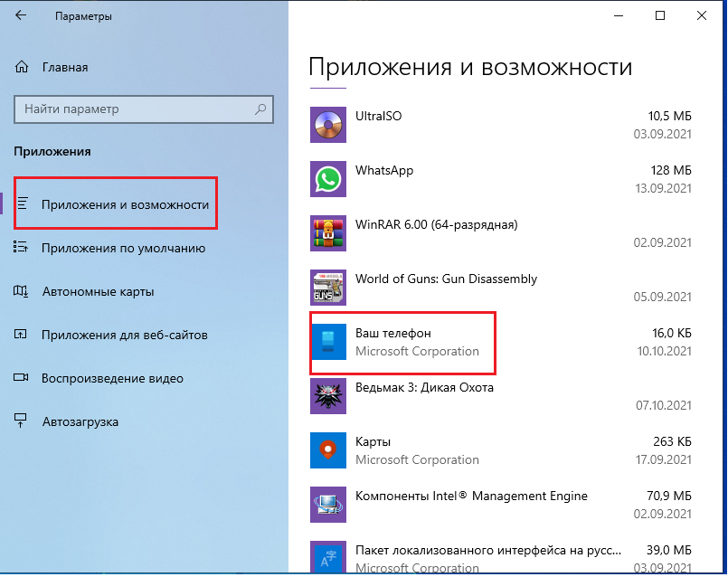Image resolution: width=728 pixels, height=577 pixels.
Task: Click the Карты location pin icon
Action: pyautogui.click(x=327, y=450)
